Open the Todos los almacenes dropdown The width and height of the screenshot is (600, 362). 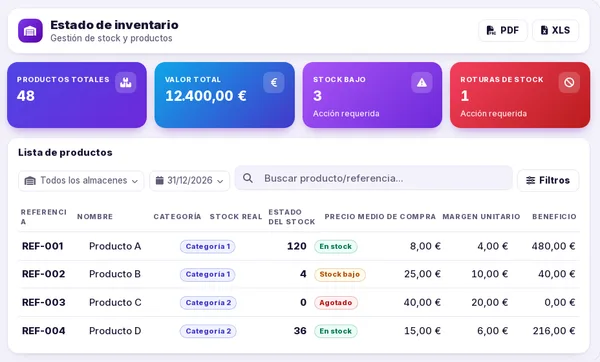tap(81, 181)
